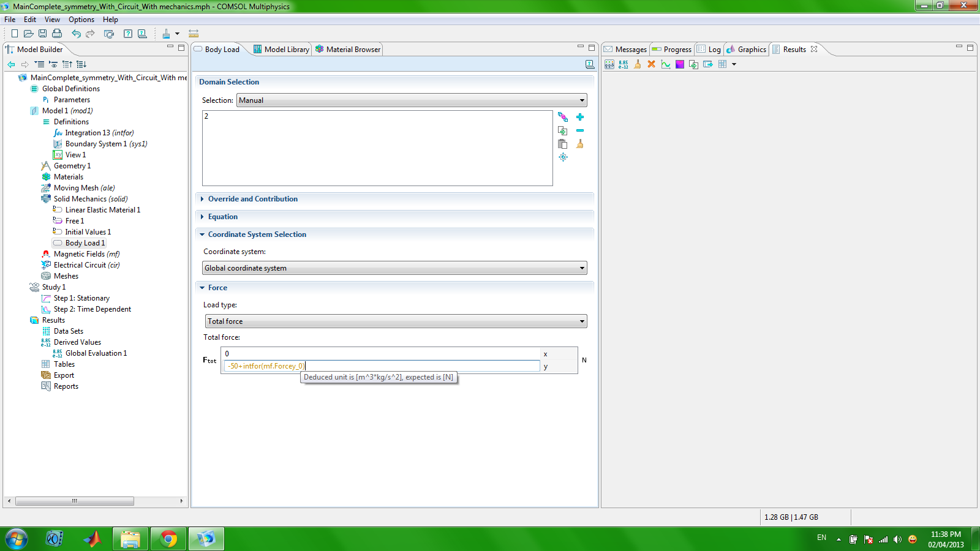Click the Ftot x-component input field

(x=381, y=354)
